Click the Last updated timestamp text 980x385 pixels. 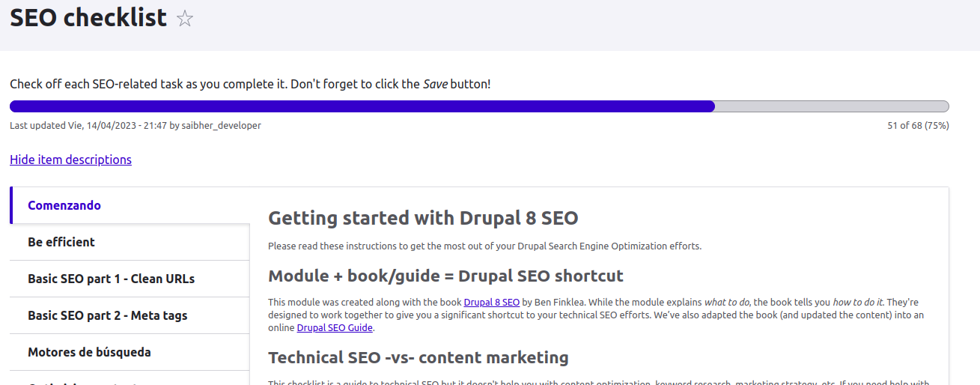coord(88,126)
